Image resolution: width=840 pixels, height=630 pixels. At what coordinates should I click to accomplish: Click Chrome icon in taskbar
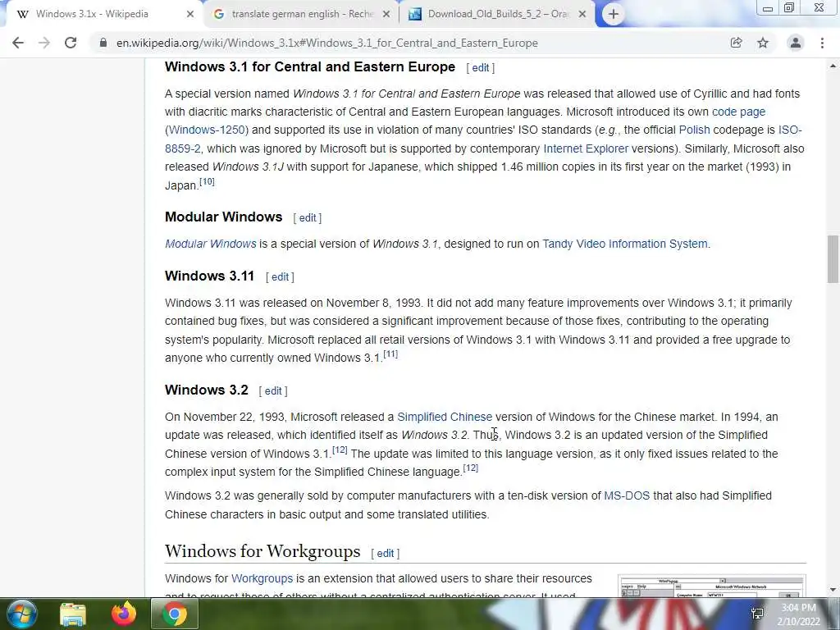click(x=175, y=614)
